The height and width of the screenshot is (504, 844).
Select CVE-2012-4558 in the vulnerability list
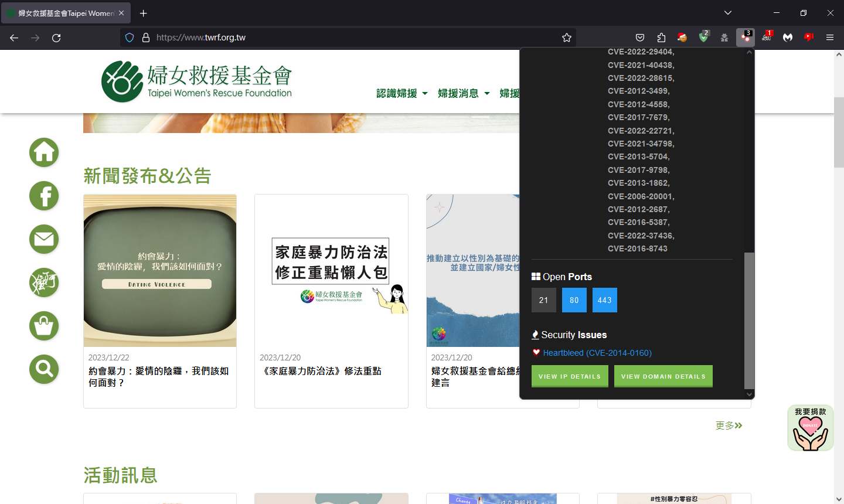[x=639, y=104]
